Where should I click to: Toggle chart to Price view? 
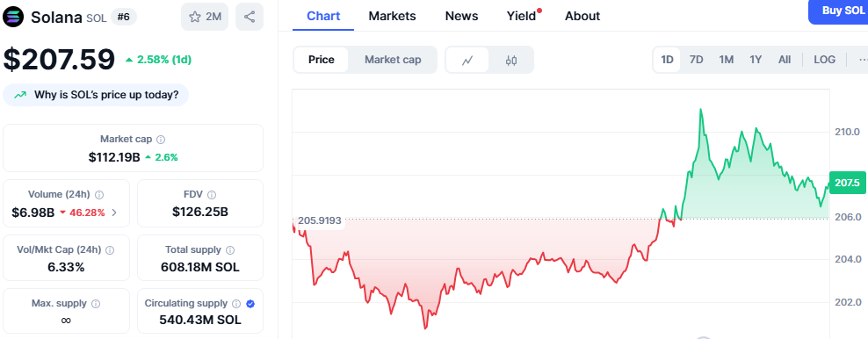[321, 60]
